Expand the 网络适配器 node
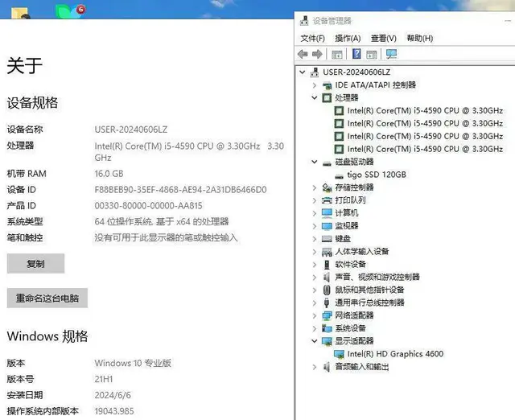This screenshot has height=420, width=515. pyautogui.click(x=315, y=315)
